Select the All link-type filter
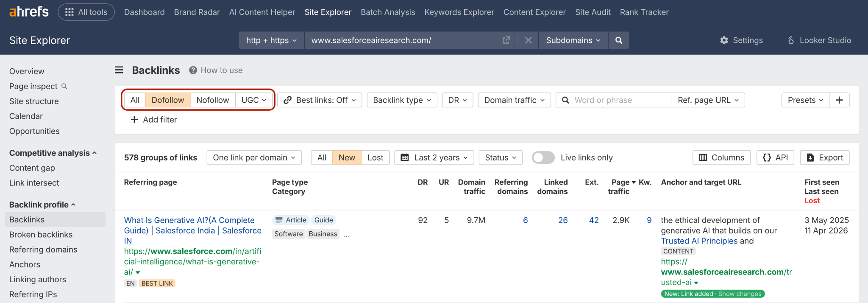This screenshot has width=868, height=303. pos(135,100)
